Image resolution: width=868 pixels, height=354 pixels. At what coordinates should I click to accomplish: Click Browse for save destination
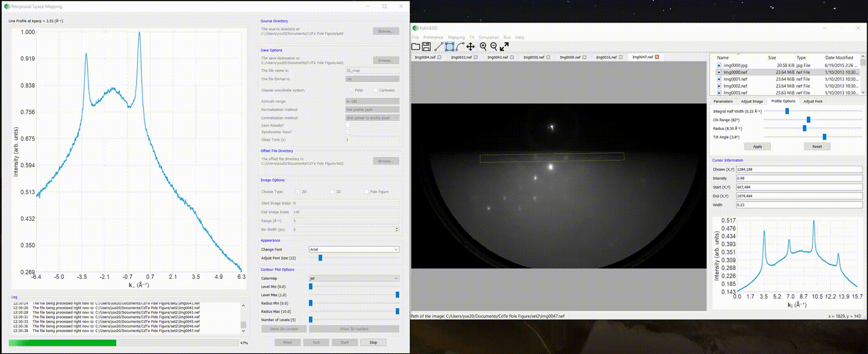coord(386,60)
